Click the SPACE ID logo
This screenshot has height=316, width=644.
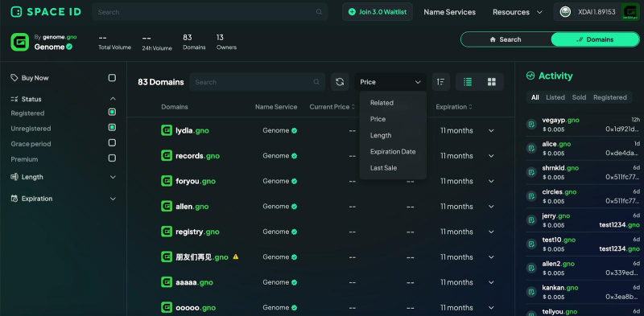tap(46, 12)
